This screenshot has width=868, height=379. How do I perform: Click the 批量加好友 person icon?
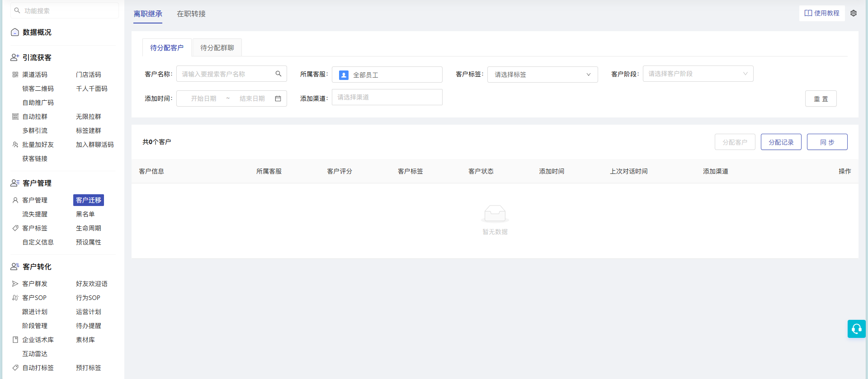(x=15, y=145)
